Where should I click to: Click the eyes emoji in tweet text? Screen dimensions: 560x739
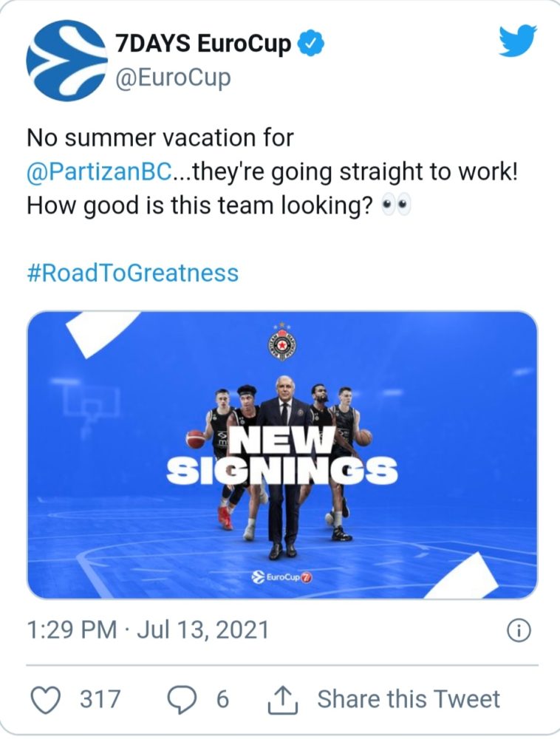pyautogui.click(x=396, y=205)
